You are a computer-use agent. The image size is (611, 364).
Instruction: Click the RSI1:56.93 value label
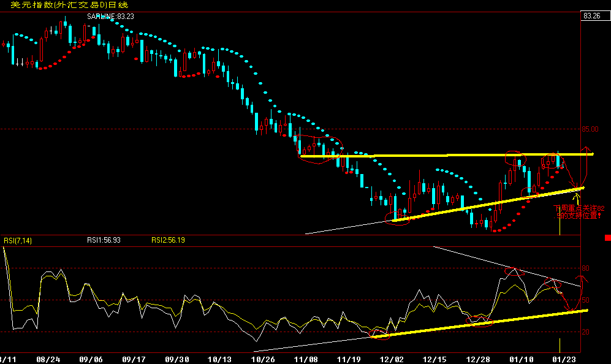tap(103, 240)
